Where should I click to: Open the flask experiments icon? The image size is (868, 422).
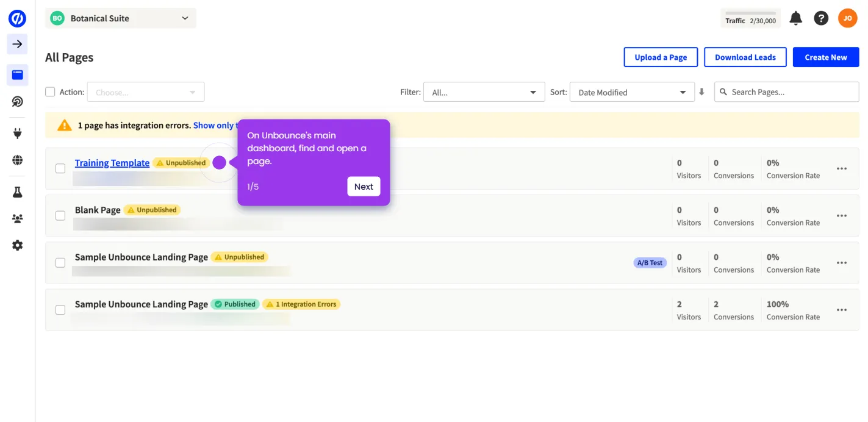pos(17,192)
